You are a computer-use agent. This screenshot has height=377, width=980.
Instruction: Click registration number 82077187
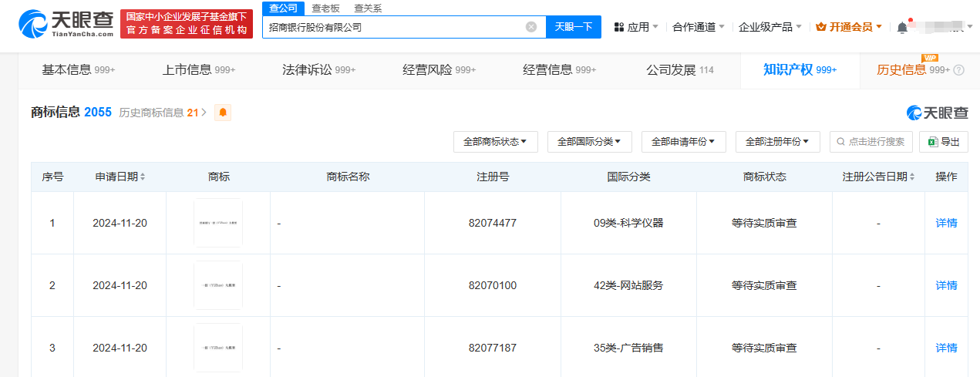coord(493,348)
